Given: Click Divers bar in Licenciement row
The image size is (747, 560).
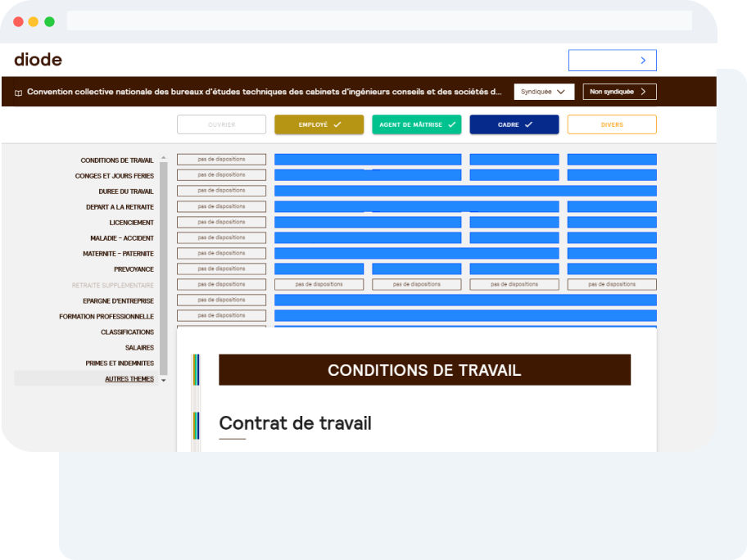Looking at the screenshot, I should [x=612, y=223].
